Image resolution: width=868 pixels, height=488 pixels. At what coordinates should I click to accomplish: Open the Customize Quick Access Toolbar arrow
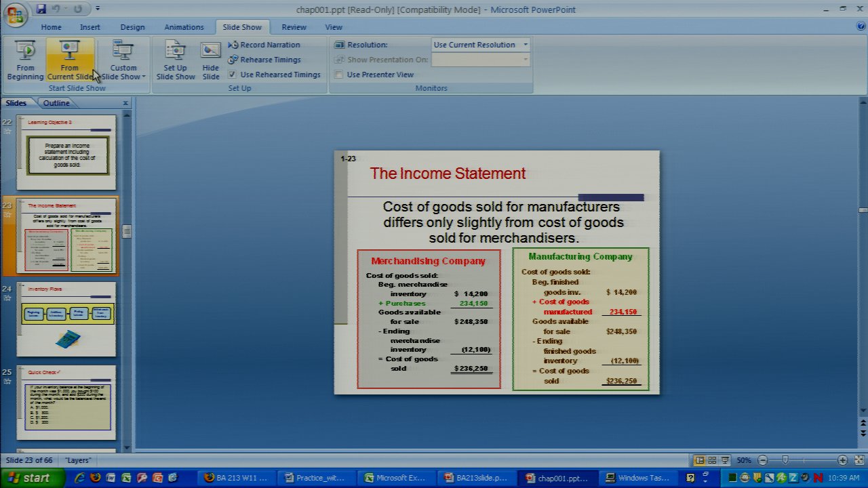(x=98, y=9)
